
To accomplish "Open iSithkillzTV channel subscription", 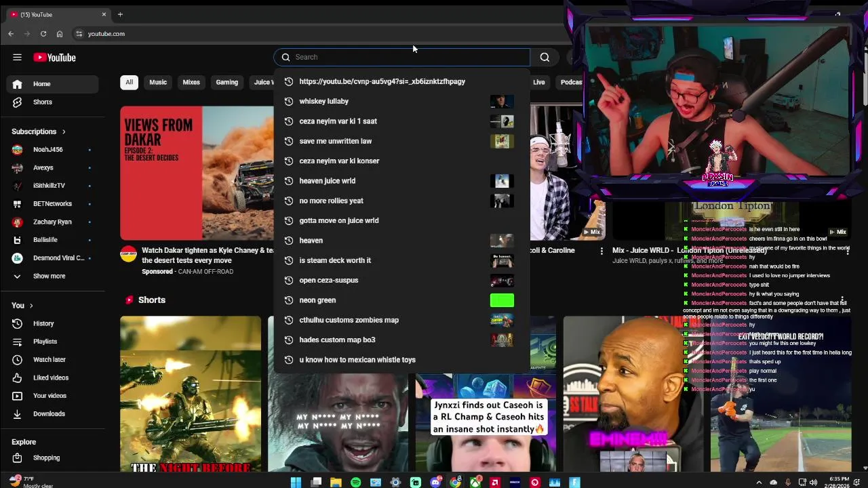I will click(x=53, y=186).
